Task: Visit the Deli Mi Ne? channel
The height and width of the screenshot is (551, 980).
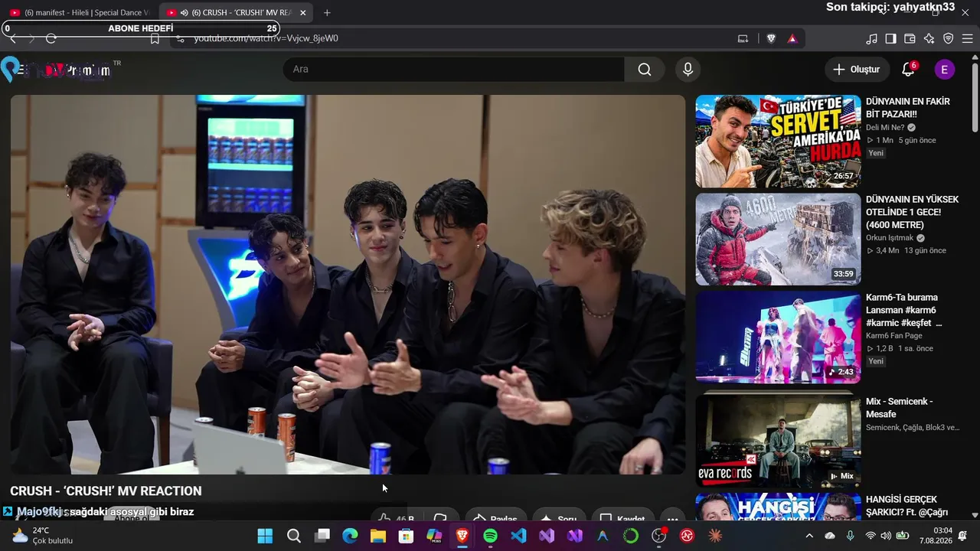Action: (x=885, y=128)
